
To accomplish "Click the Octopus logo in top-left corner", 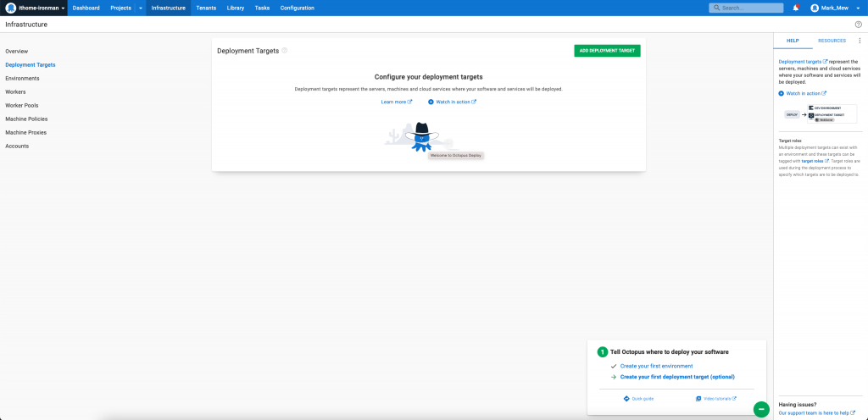I will point(10,8).
